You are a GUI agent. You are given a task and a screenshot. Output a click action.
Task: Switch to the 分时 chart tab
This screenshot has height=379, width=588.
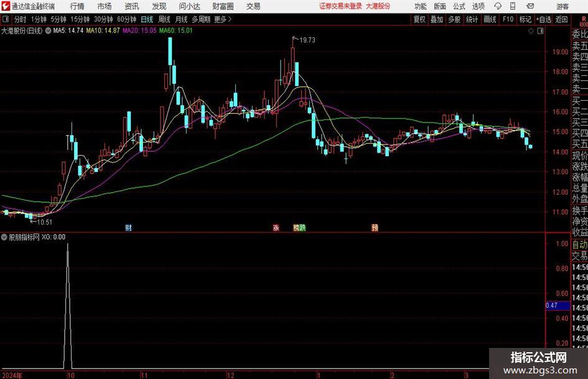point(20,19)
